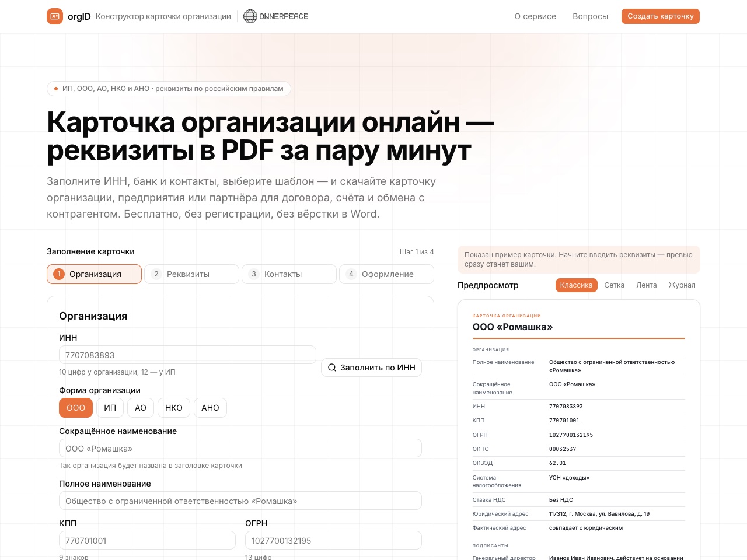The image size is (747, 560).
Task: Click the ОКПО value 00032537 in preview
Action: (563, 449)
